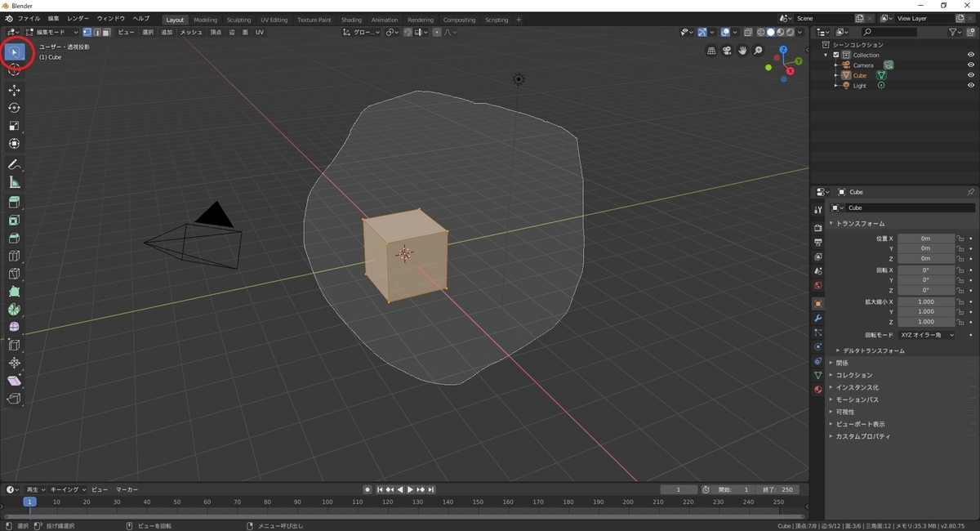
Task: Hide the Camera in the outliner
Action: click(x=971, y=65)
